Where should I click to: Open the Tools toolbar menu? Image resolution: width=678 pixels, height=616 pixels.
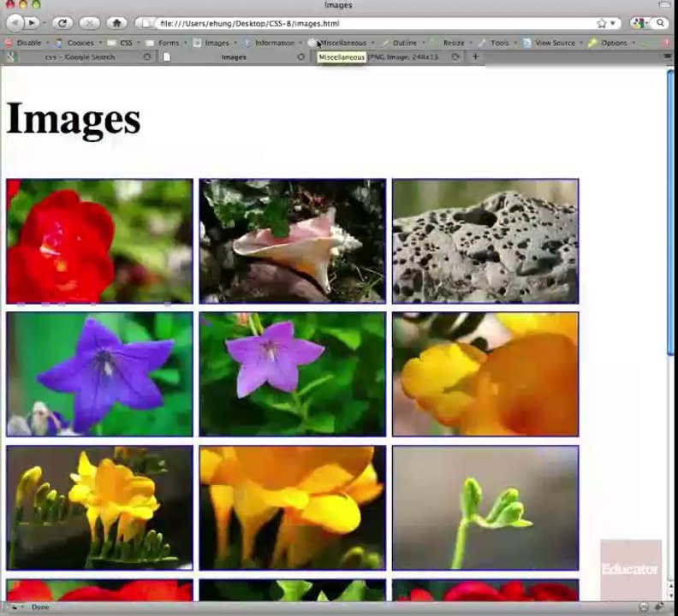pos(499,43)
